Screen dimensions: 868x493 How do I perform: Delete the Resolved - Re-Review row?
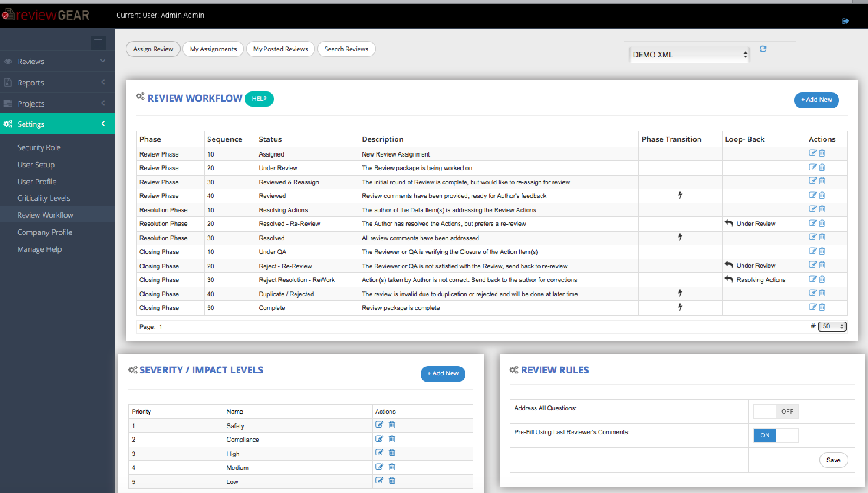click(x=822, y=223)
